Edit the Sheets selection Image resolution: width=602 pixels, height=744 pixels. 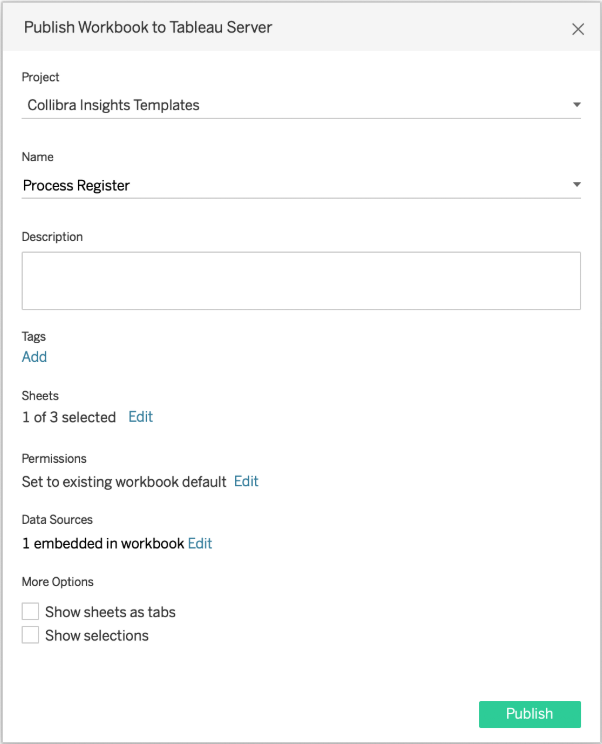[x=141, y=417]
